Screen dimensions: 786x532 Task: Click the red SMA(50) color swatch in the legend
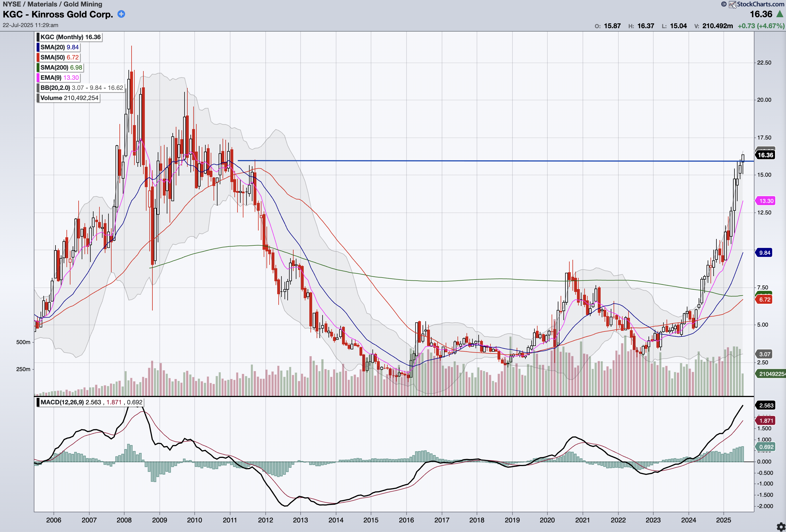click(x=38, y=57)
